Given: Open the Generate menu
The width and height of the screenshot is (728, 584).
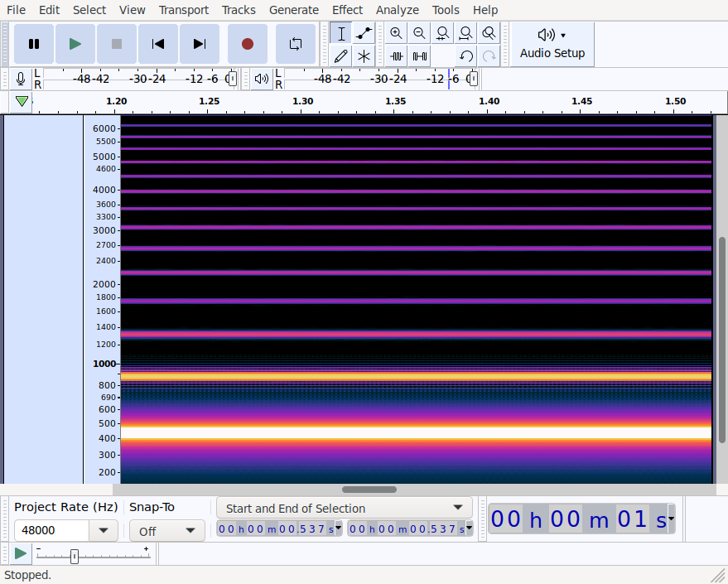Looking at the screenshot, I should click(x=294, y=10).
